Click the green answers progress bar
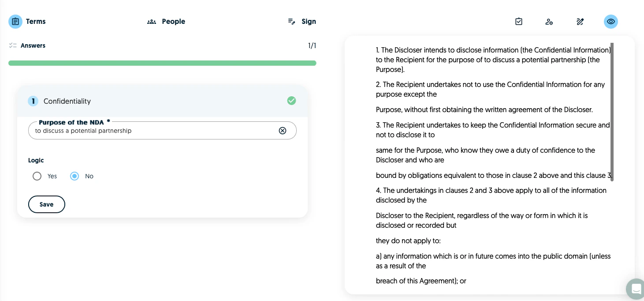 pos(162,63)
